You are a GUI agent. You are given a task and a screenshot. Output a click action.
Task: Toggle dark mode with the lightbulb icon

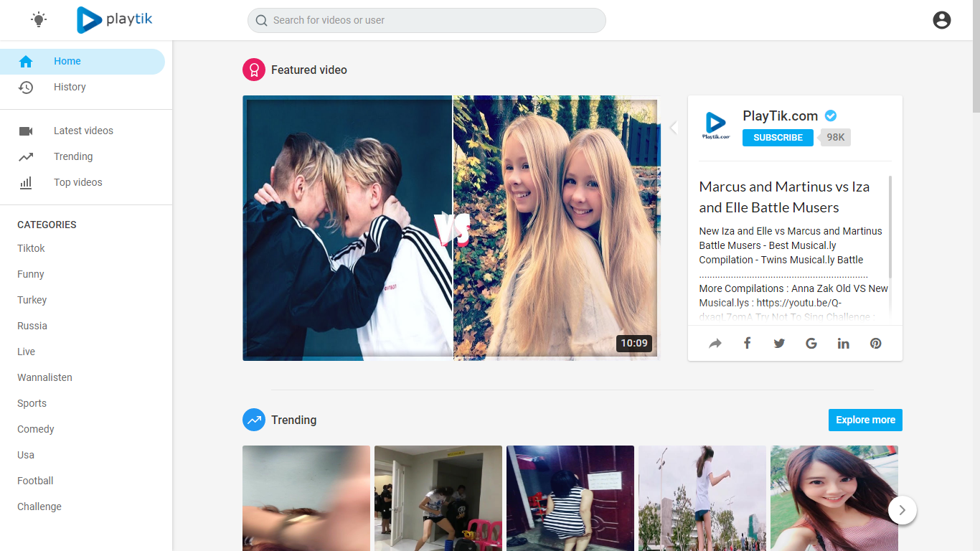click(x=39, y=19)
